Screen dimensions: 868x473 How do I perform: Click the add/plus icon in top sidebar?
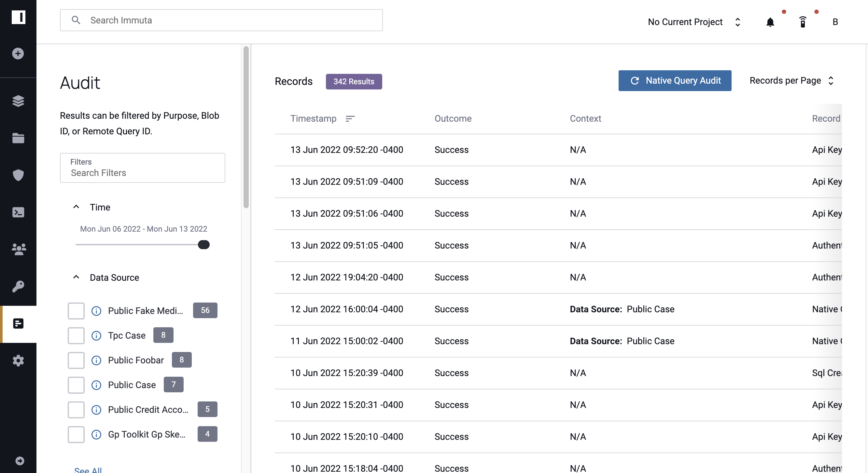tap(18, 54)
